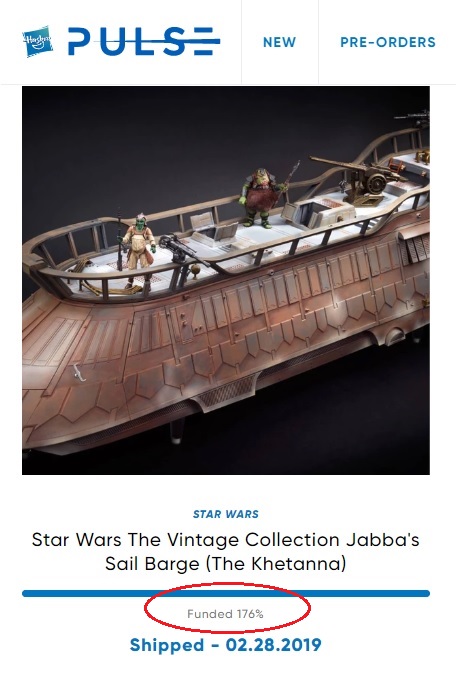Open the NEW menu item

279,42
